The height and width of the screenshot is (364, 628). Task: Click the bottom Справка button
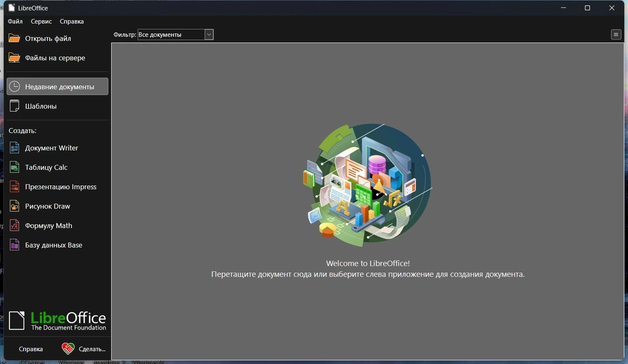[x=31, y=349]
